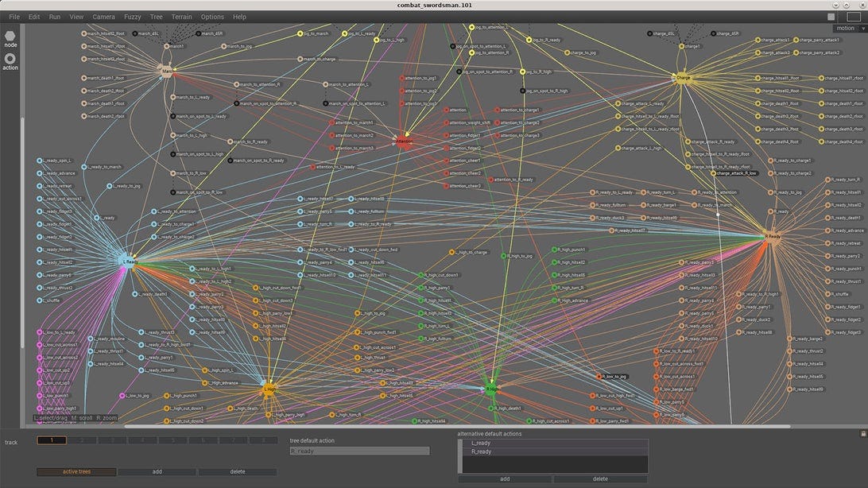The image size is (868, 488).
Task: Select the blue L Ready hub node
Action: point(129,261)
